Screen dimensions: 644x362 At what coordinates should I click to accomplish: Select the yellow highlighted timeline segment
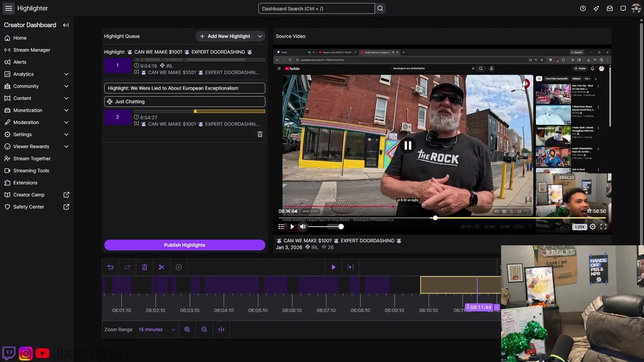[x=460, y=285]
